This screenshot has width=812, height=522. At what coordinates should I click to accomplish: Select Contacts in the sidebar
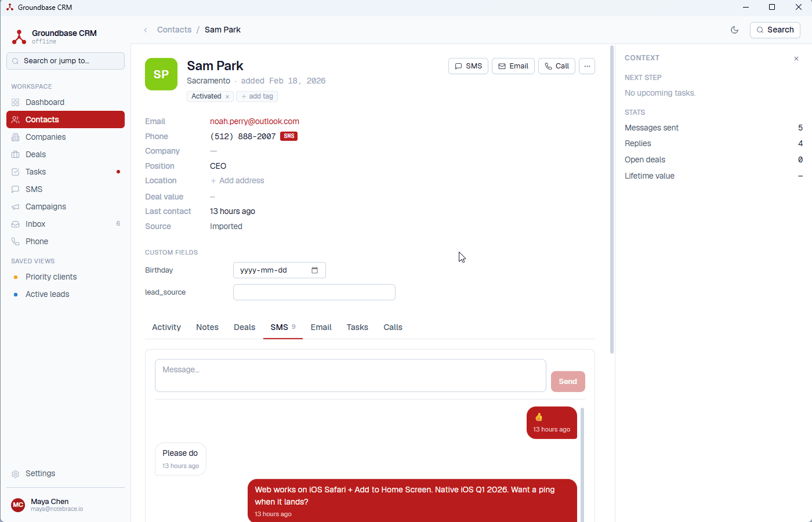[x=66, y=119]
